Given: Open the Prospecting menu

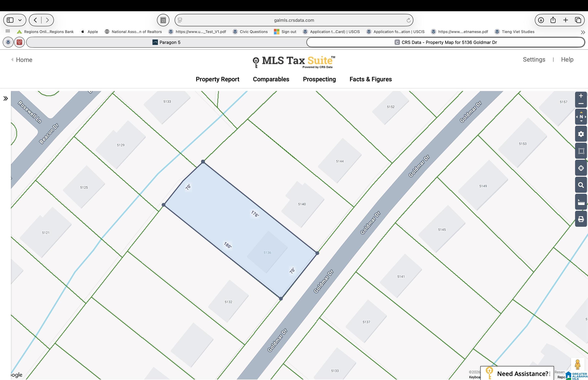Looking at the screenshot, I should tap(319, 79).
